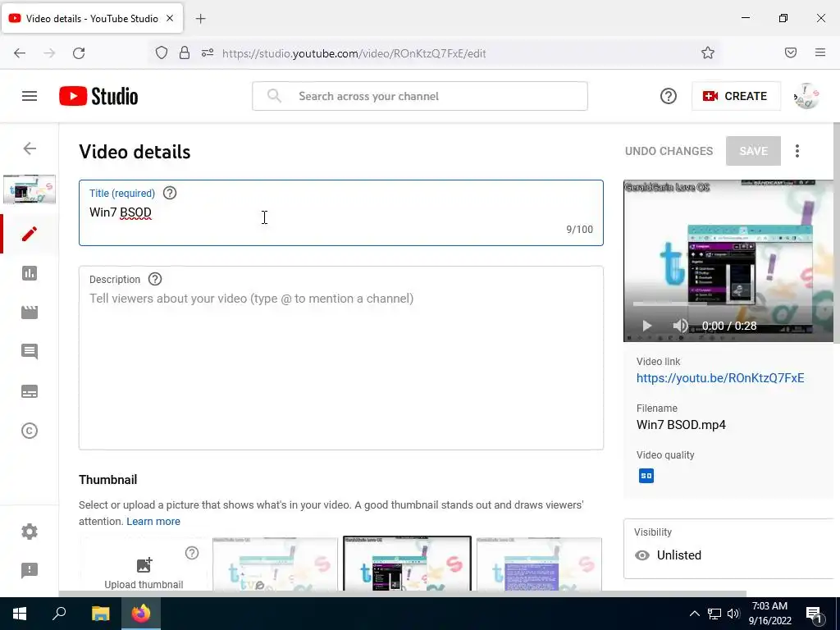The image size is (840, 630).
Task: Click the help icon on Upload thumbnail box
Action: coord(192,553)
